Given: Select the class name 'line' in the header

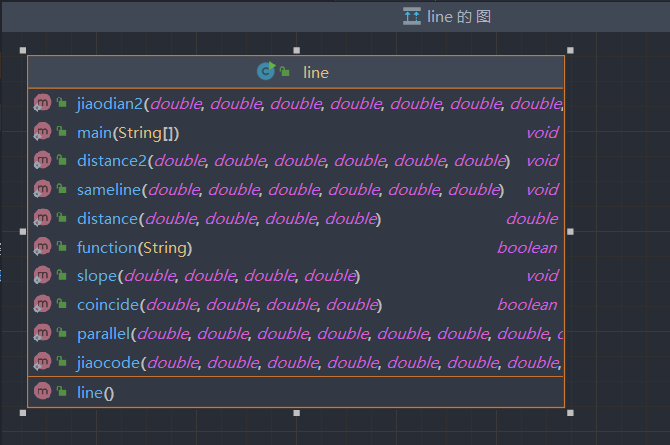Looking at the screenshot, I should 316,72.
